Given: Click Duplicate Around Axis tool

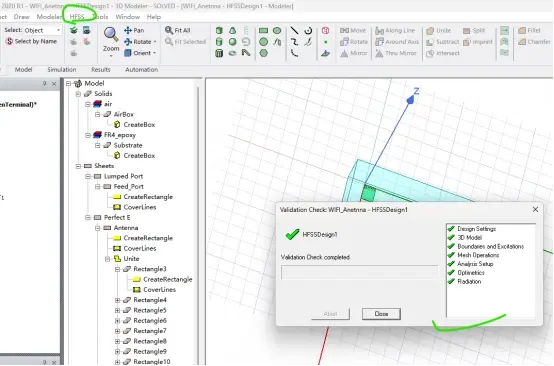Looking at the screenshot, I should tap(397, 42).
